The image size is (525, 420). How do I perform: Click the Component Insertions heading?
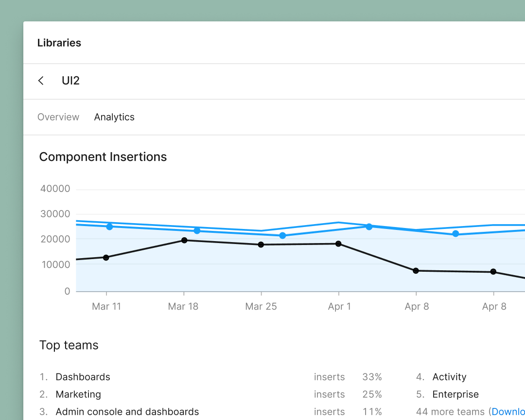(x=103, y=157)
